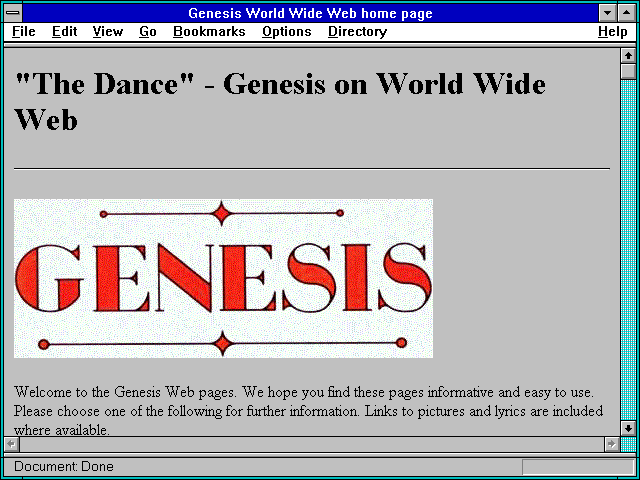Open the window control menu box
The height and width of the screenshot is (480, 640).
(x=13, y=13)
